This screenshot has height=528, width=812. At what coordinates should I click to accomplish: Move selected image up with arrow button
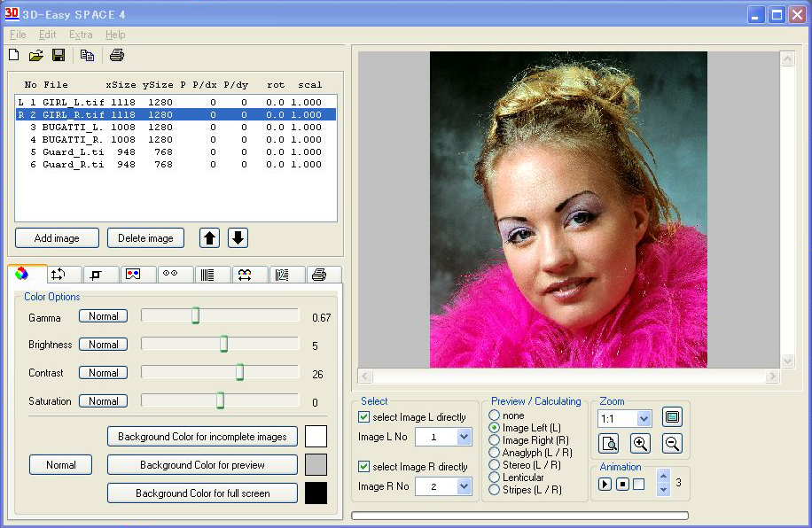point(209,237)
